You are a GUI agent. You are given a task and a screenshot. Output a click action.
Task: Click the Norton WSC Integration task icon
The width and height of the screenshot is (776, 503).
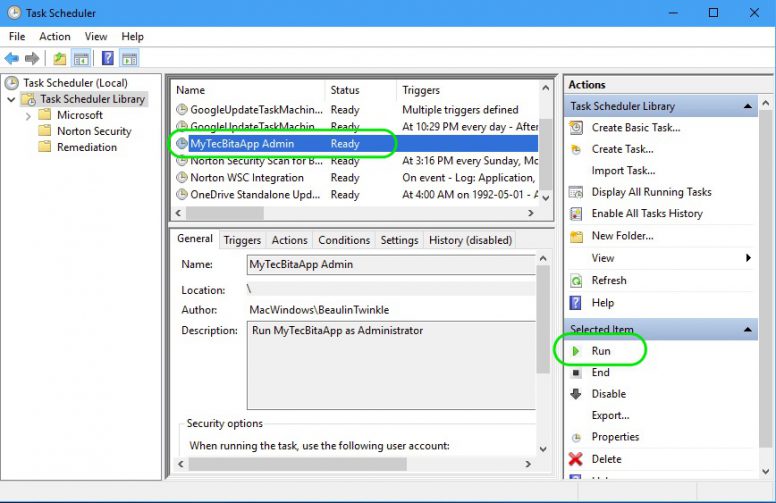(182, 177)
